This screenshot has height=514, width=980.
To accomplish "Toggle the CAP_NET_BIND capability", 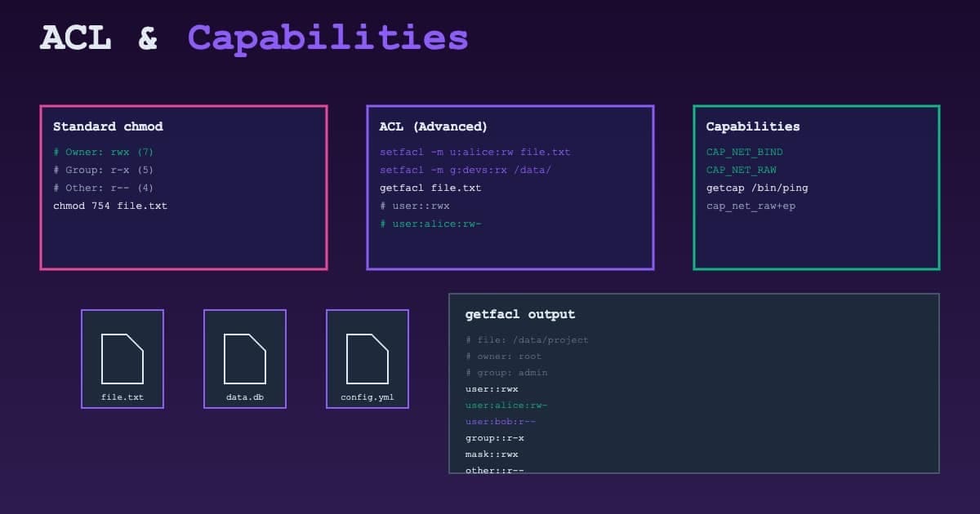I will click(744, 152).
